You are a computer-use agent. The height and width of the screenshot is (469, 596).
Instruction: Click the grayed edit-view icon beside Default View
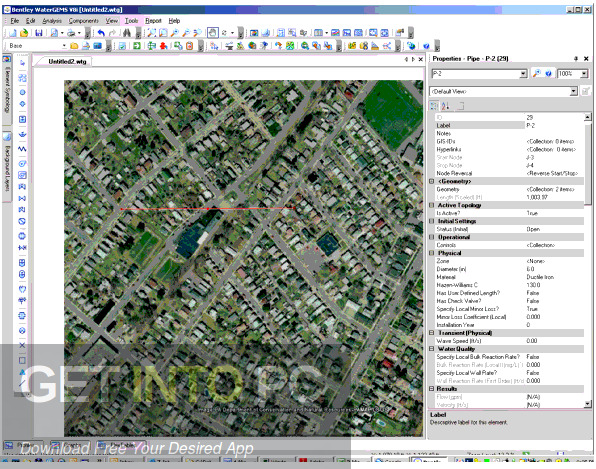(x=586, y=91)
